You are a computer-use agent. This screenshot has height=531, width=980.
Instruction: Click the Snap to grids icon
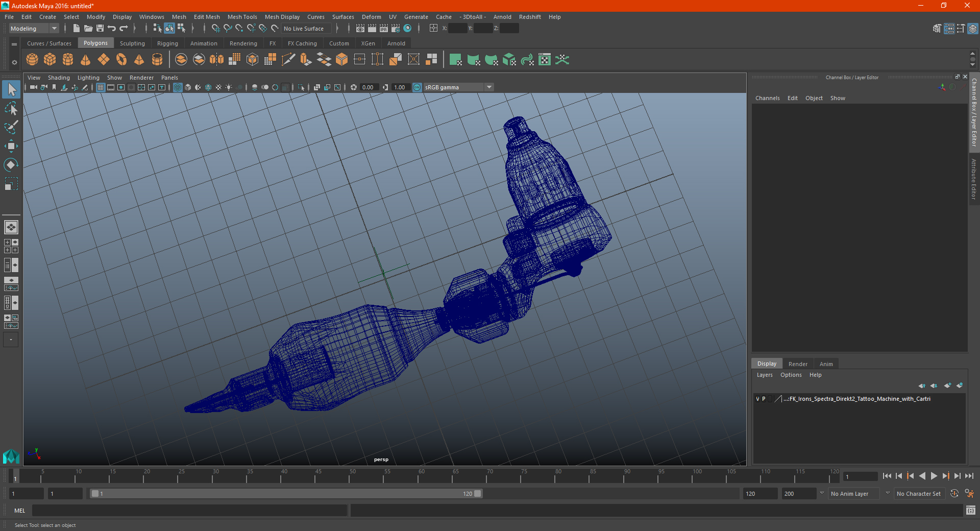pyautogui.click(x=215, y=29)
